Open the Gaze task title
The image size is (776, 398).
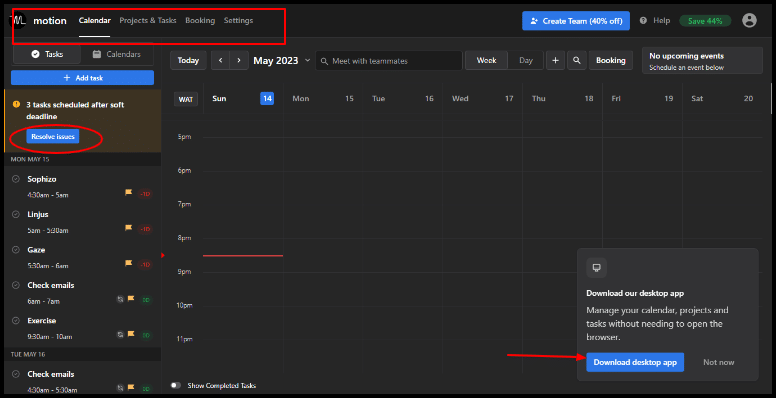[36, 250]
